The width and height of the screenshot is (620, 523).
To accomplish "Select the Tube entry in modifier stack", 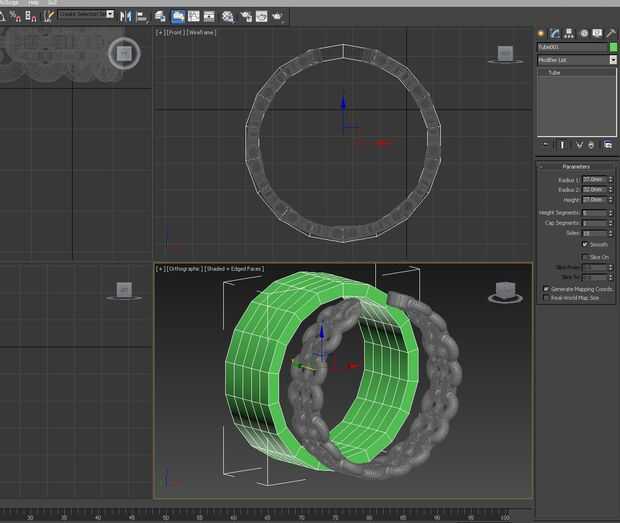I will click(x=554, y=73).
